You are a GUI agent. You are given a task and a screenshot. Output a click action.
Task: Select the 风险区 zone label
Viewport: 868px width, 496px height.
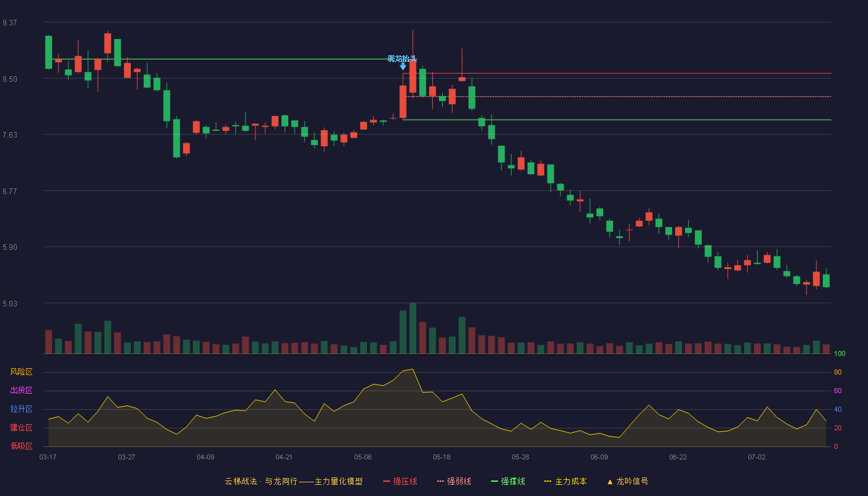coord(21,372)
